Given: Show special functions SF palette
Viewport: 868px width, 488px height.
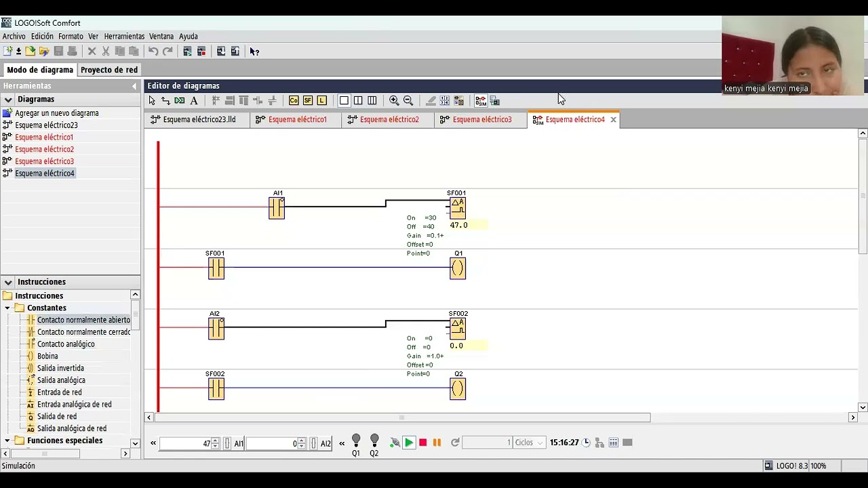Looking at the screenshot, I should [x=308, y=100].
